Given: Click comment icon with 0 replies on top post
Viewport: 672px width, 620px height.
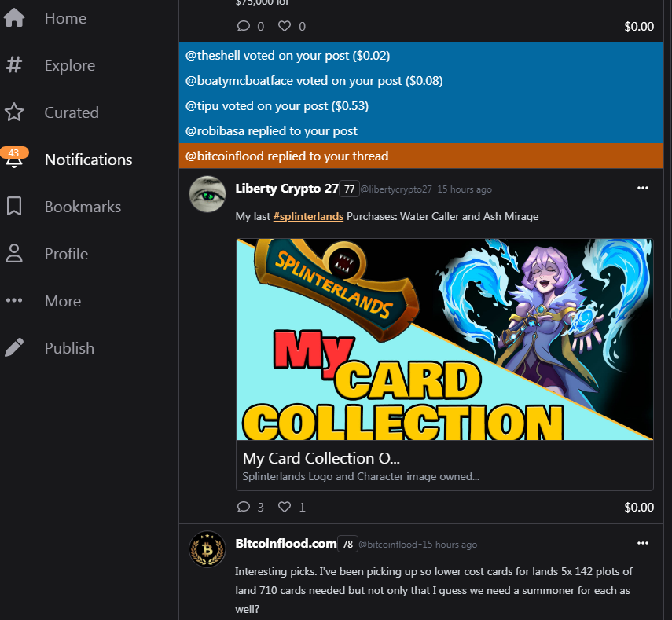Looking at the screenshot, I should (244, 26).
